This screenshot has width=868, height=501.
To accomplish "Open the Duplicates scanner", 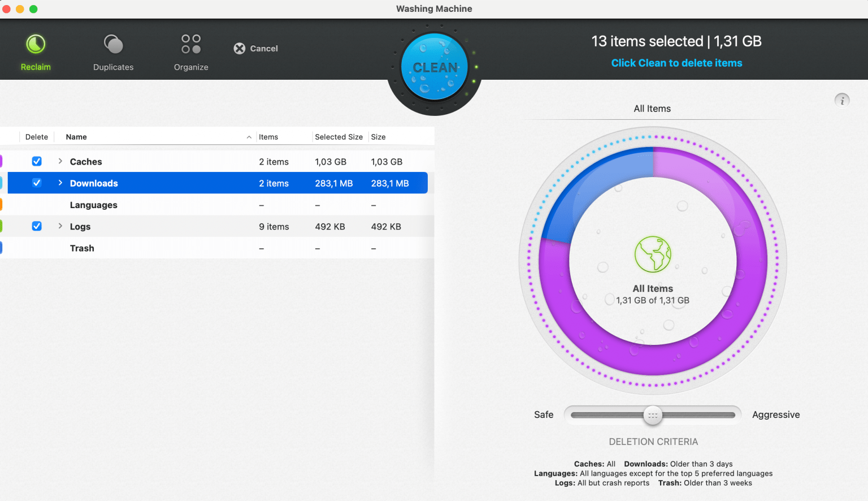I will [113, 42].
